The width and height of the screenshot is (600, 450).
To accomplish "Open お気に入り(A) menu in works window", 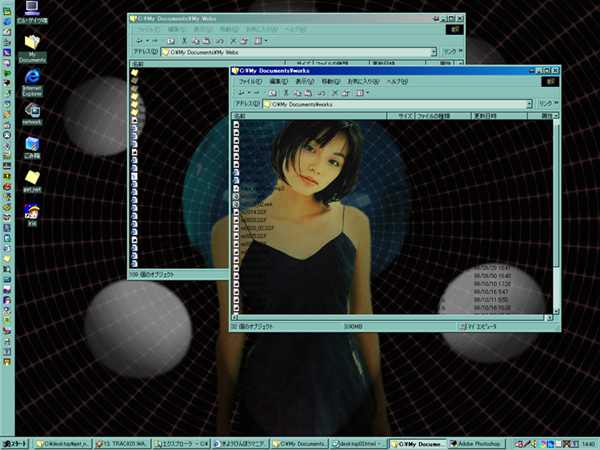I will click(363, 82).
